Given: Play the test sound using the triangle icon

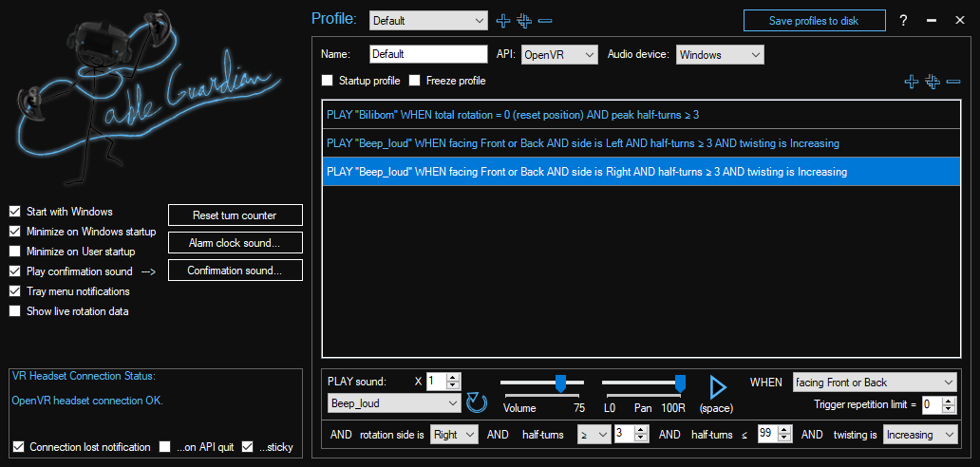Looking at the screenshot, I should [718, 387].
